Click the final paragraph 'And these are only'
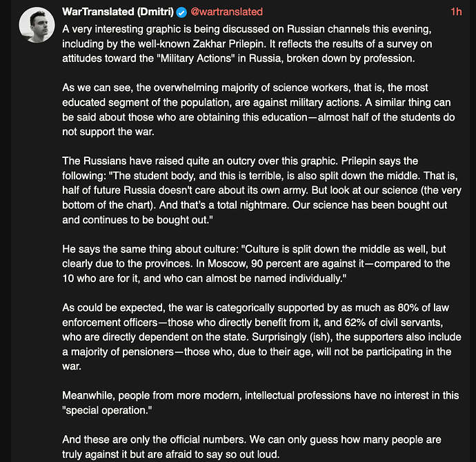Viewport: 476px width, 462px height. 252,447
